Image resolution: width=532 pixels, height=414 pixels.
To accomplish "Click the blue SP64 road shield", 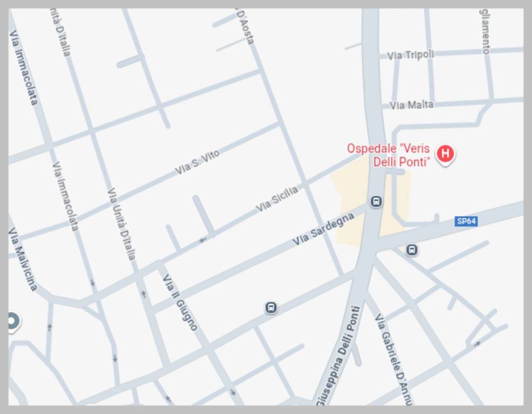I will click(x=466, y=222).
